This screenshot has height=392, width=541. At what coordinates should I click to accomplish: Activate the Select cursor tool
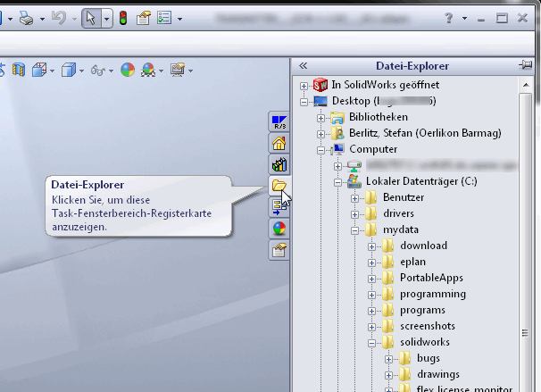tap(91, 18)
